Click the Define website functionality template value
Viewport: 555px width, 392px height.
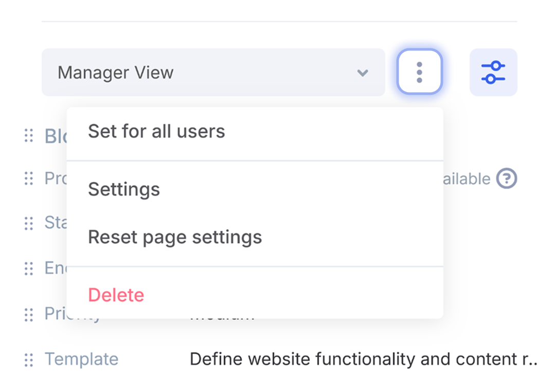(x=362, y=359)
